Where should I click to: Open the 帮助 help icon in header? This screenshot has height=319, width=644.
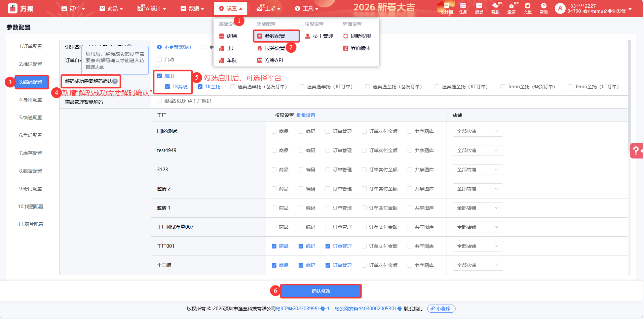click(x=543, y=8)
